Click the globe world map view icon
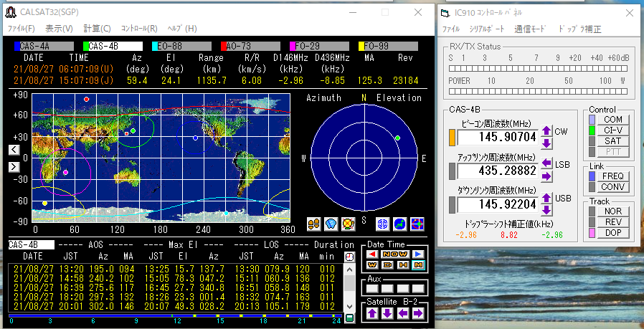 click(400, 224)
